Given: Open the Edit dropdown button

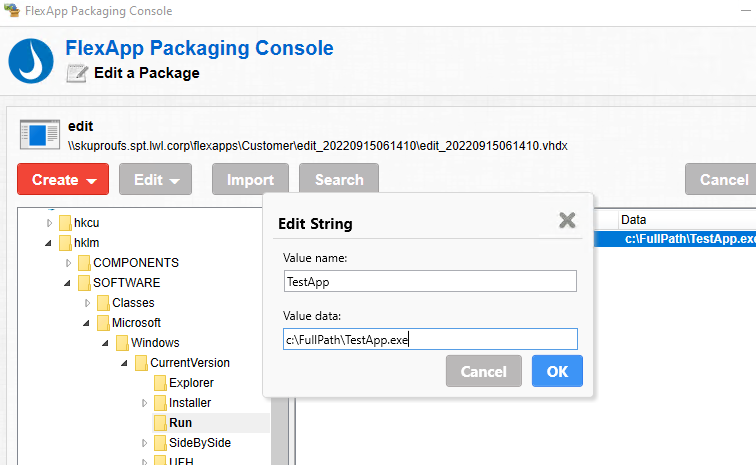Looking at the screenshot, I should click(x=155, y=179).
